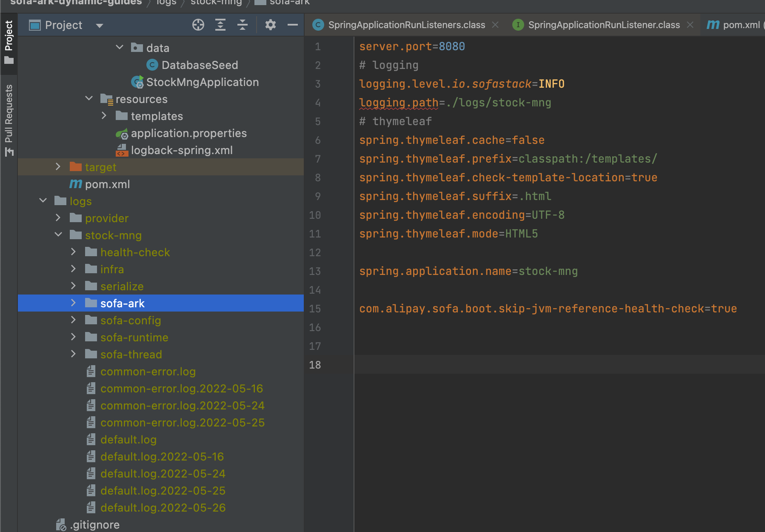
Task: Collapse the stock-mng folder
Action: (x=58, y=235)
